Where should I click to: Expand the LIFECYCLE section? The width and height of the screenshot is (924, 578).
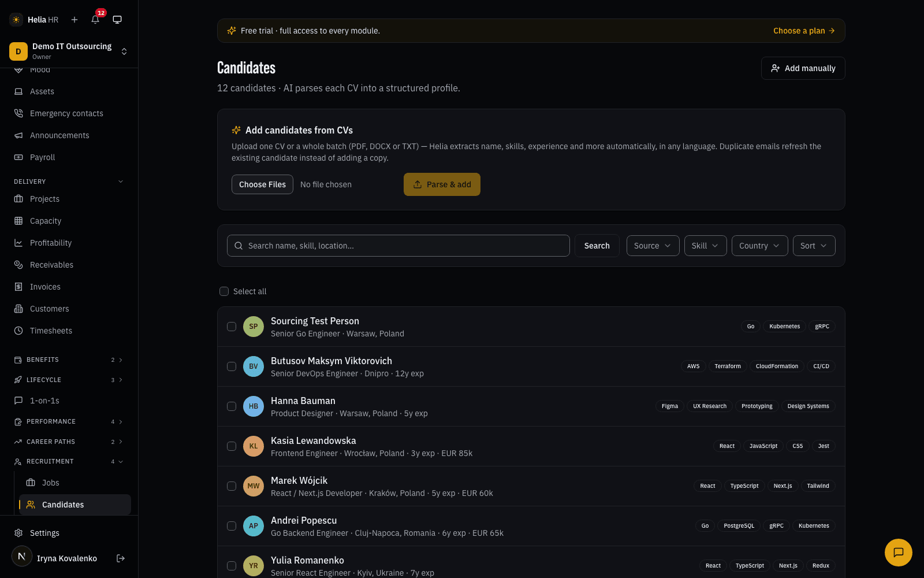pos(69,380)
